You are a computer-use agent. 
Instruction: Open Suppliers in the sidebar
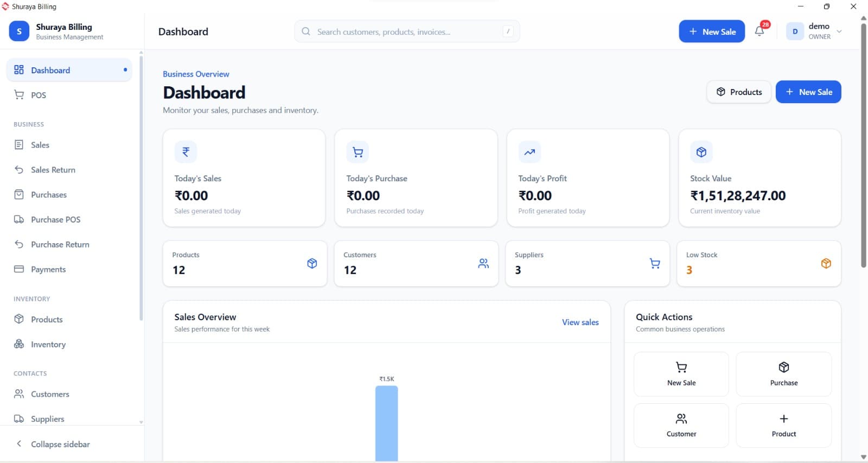[69, 419]
